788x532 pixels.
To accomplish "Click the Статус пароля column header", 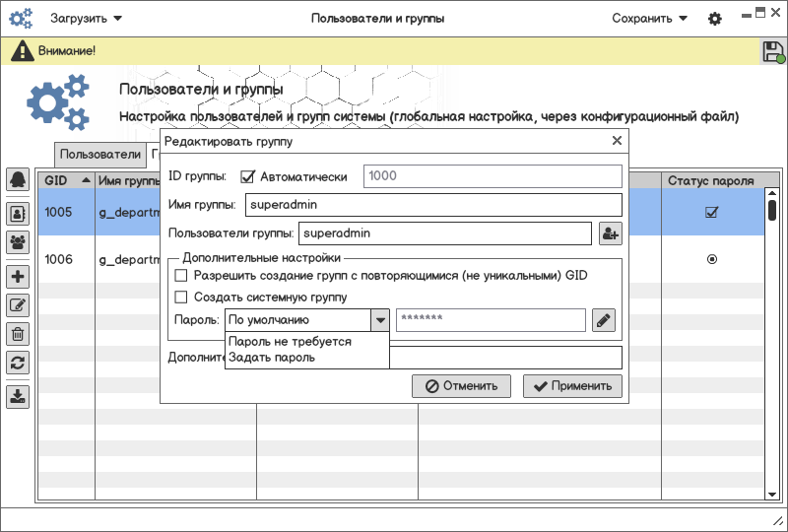I will coord(711,180).
